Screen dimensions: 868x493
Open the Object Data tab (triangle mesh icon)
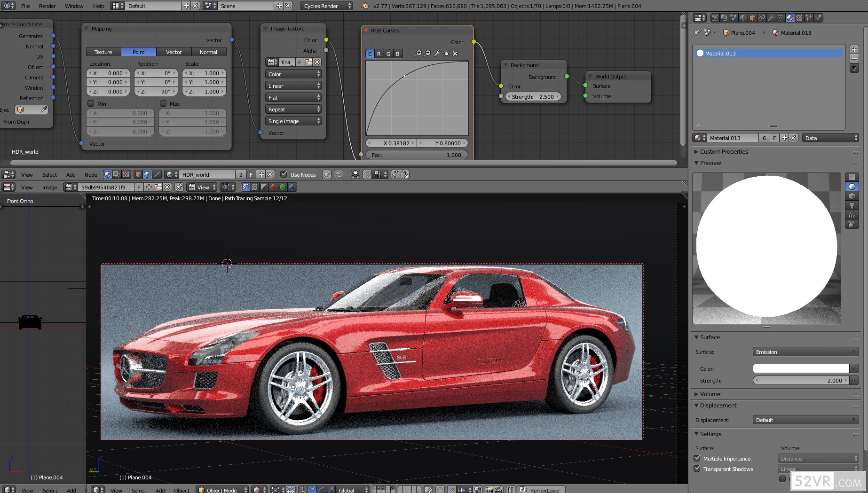point(781,18)
